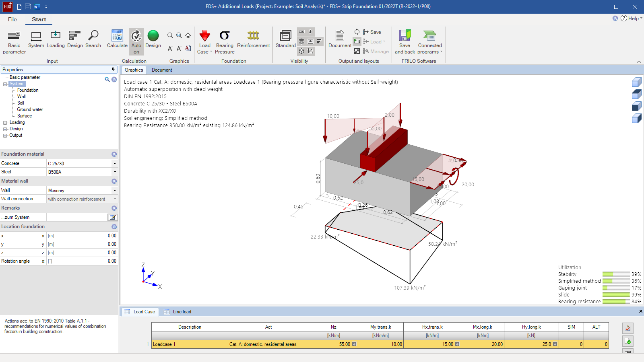Click the Rotation angle input field
644x362 pixels.
coord(83,261)
